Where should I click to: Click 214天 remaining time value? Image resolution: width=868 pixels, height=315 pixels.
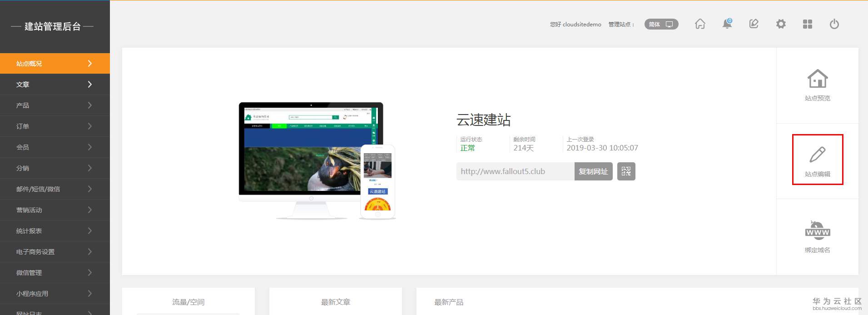523,148
